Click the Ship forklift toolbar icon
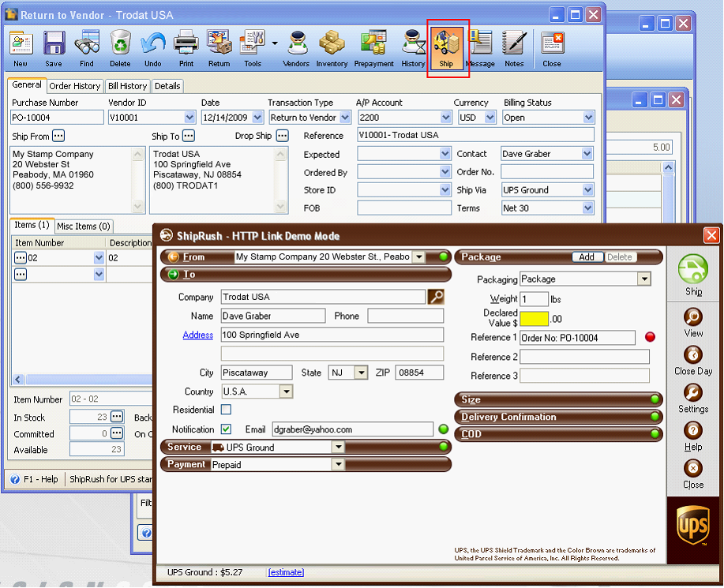 point(447,48)
